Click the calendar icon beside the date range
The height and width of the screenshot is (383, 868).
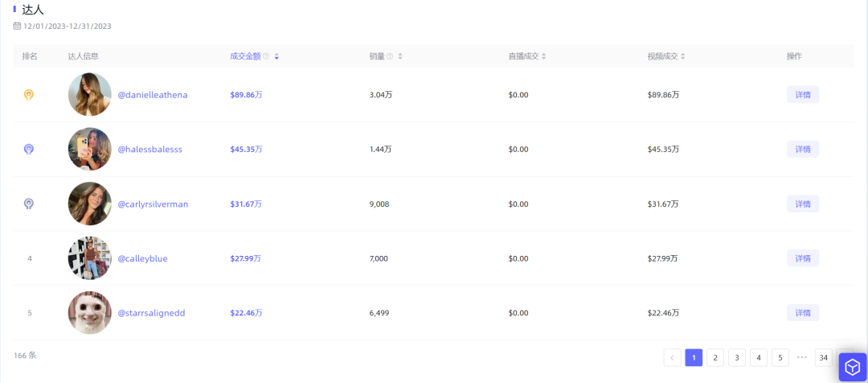(17, 26)
